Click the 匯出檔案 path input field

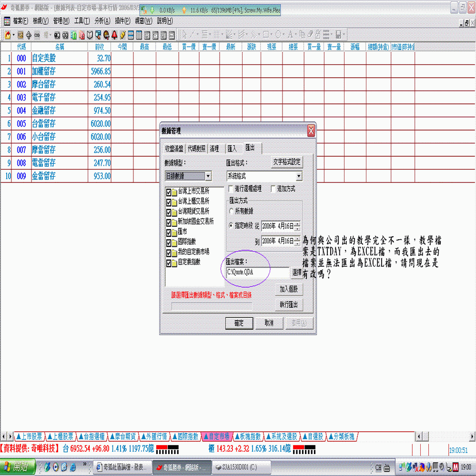[x=257, y=272]
